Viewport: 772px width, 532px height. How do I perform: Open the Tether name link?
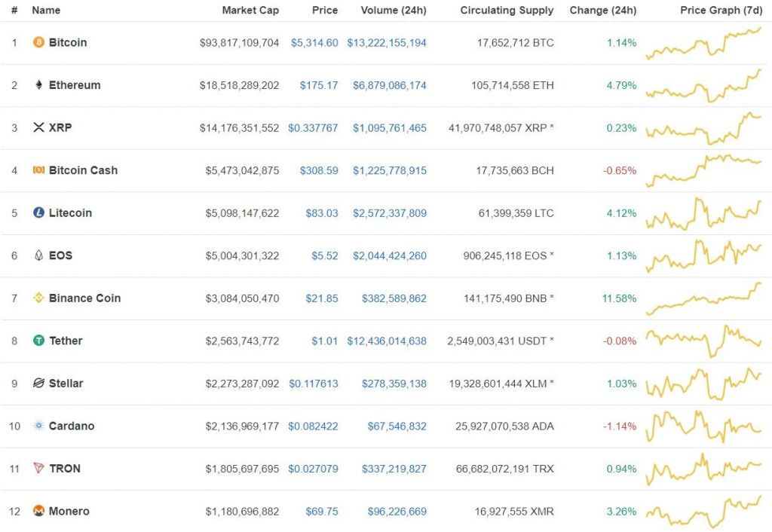click(66, 341)
